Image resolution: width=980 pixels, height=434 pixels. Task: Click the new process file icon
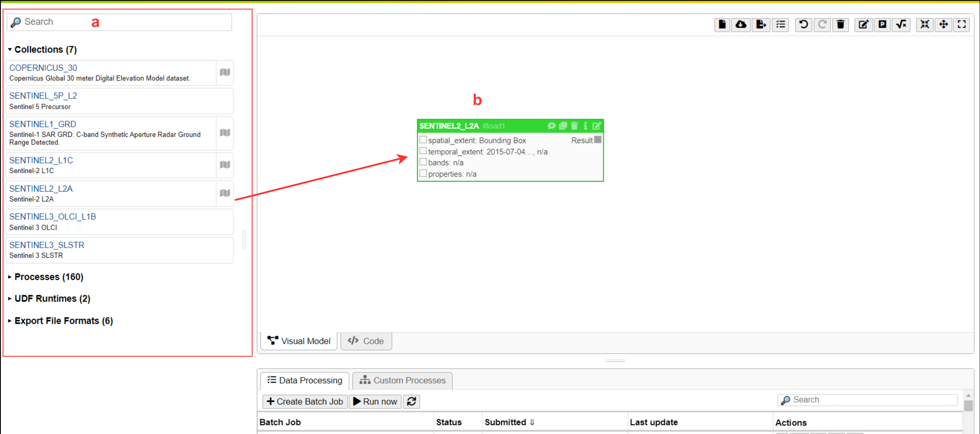pos(722,25)
